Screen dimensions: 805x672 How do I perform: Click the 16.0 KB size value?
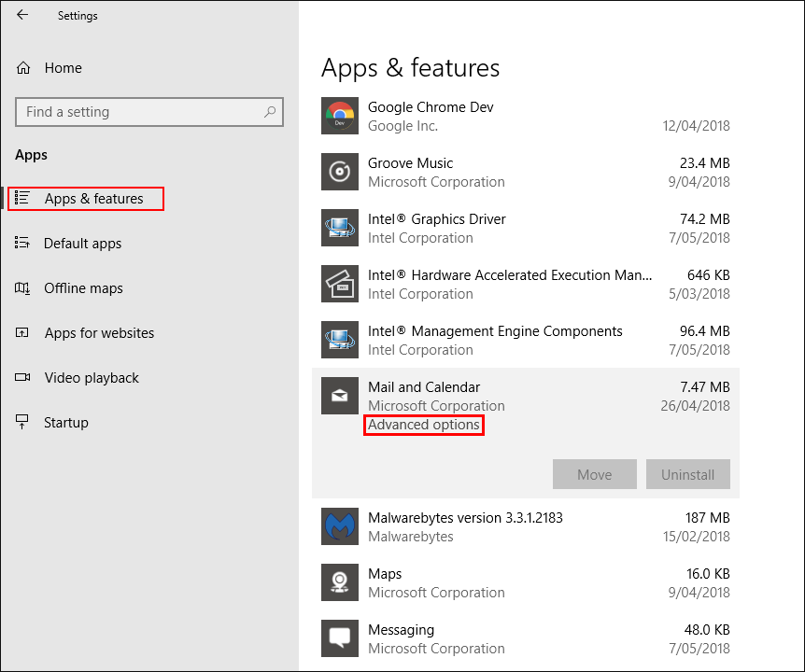coord(708,573)
